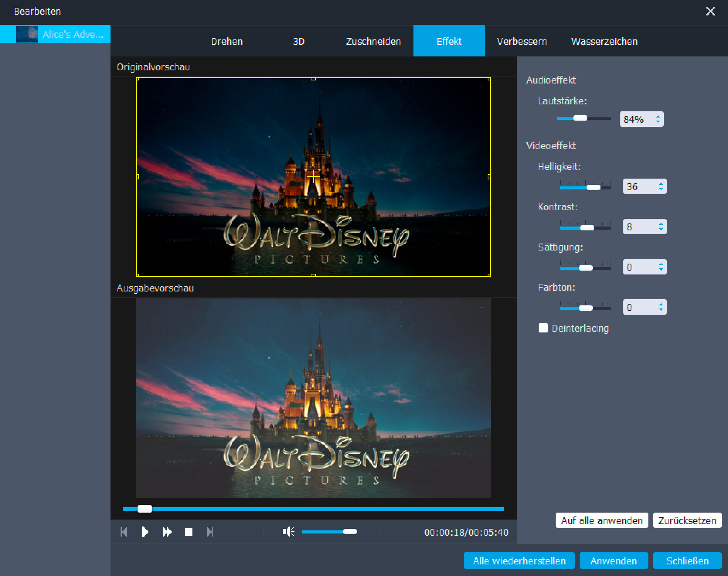
Task: Click the video timeline seek handle
Action: (x=145, y=509)
